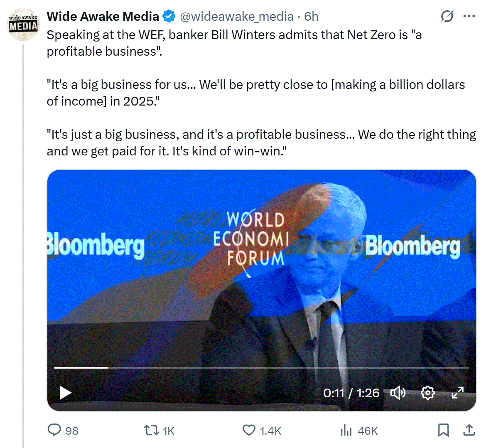The image size is (486, 448).
Task: Open the video settings gear
Action: pos(427,393)
